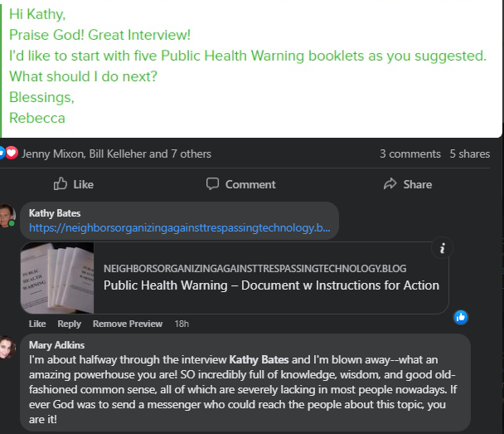
Task: Open the neighborsorganizingagainsttrespassingtechnology URL link
Action: pos(179,227)
